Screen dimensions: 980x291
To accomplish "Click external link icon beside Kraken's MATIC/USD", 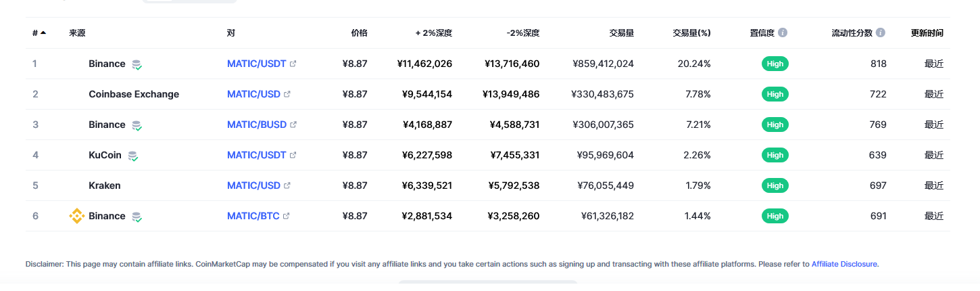I will (x=287, y=185).
